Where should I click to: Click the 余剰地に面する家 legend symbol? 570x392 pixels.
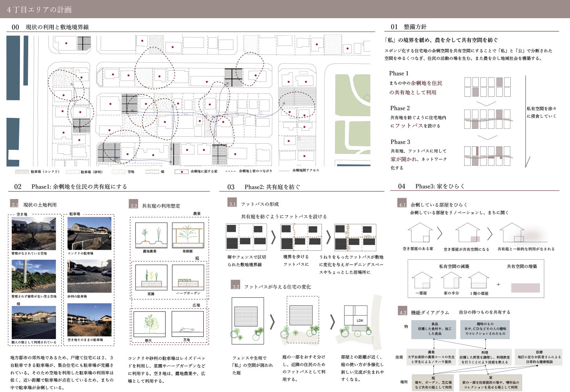181,172
